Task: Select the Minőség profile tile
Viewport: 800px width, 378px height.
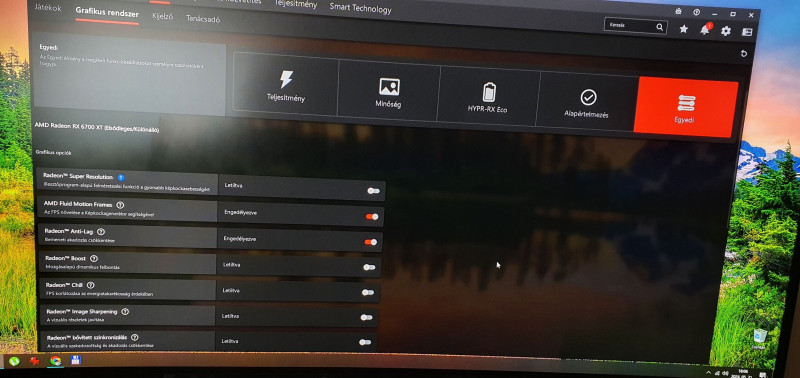Action: tap(389, 92)
